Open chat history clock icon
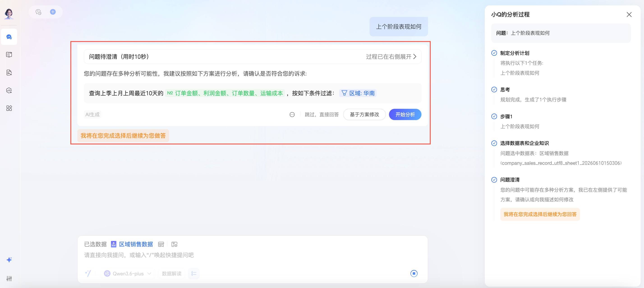The image size is (644, 288). 38,12
